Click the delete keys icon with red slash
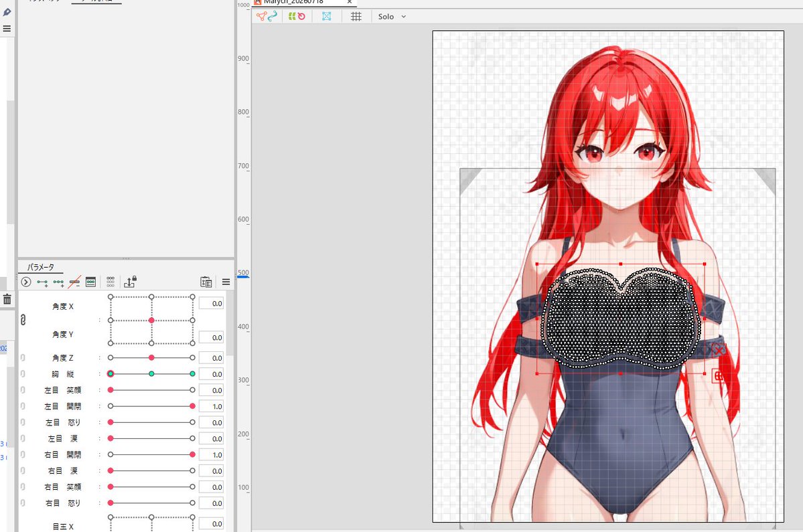The height and width of the screenshot is (532, 803). 74,282
